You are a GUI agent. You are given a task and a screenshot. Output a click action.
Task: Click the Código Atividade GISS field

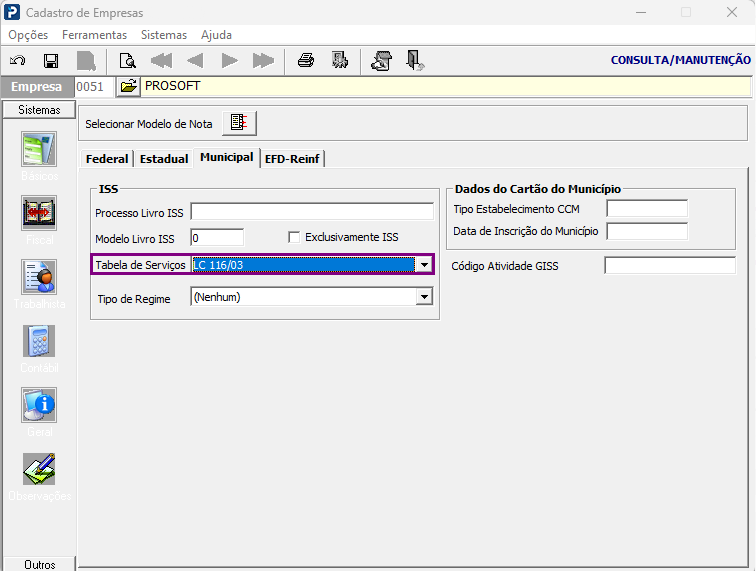[x=670, y=266]
